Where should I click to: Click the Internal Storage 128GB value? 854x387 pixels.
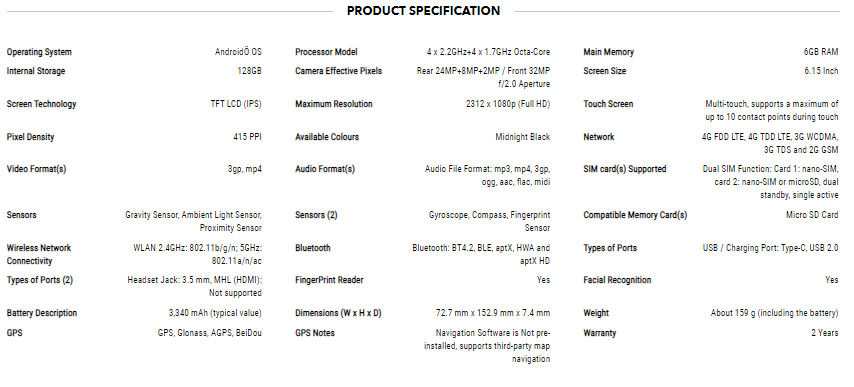249,71
